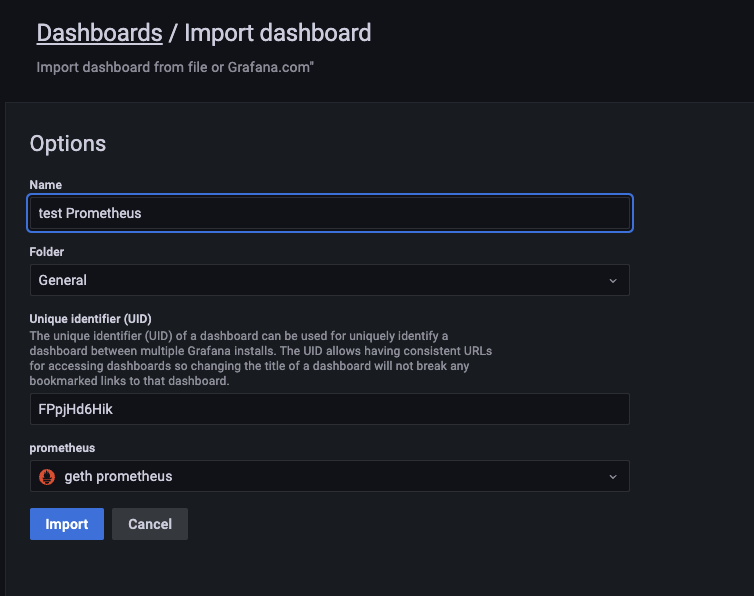Viewport: 754px width, 596px height.
Task: Open the Folder dropdown showing General
Action: point(330,280)
